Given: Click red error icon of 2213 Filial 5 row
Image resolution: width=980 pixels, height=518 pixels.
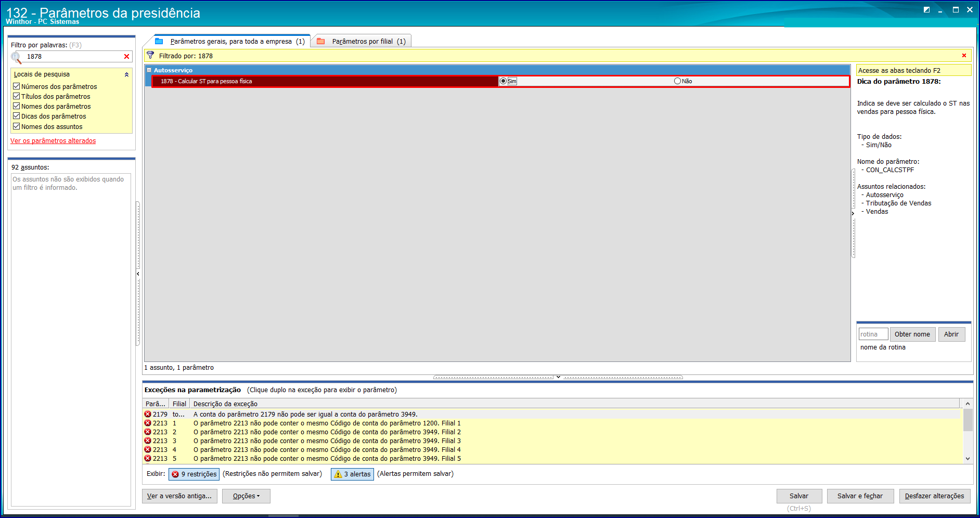Looking at the screenshot, I should pos(148,458).
